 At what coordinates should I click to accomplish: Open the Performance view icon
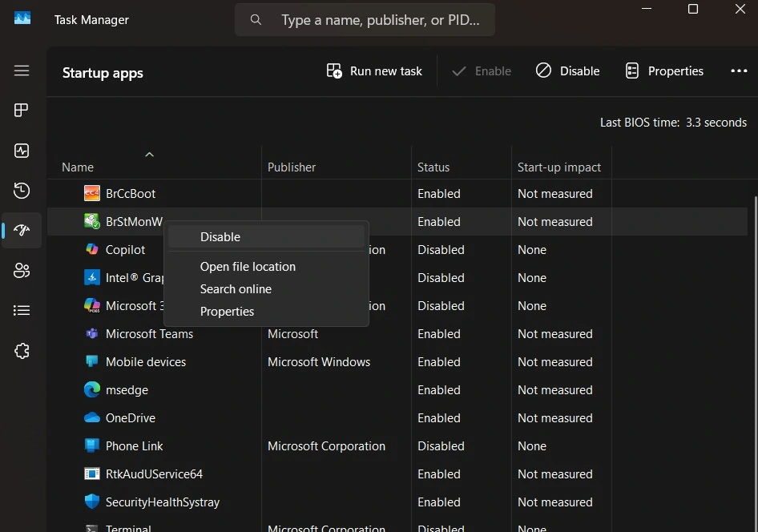(x=22, y=151)
